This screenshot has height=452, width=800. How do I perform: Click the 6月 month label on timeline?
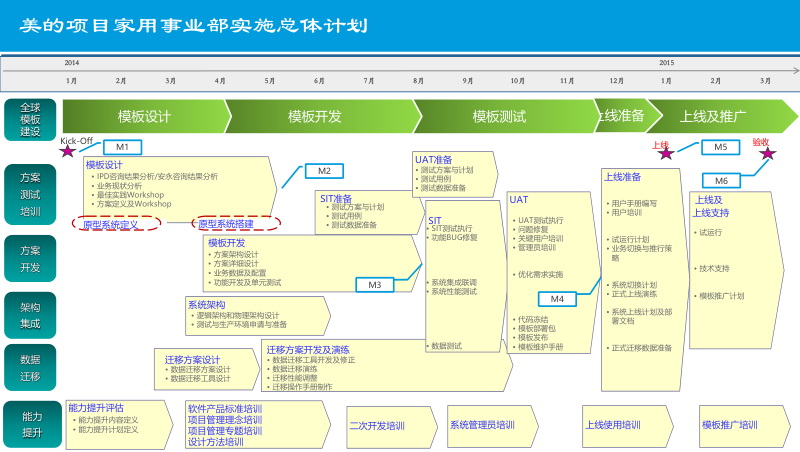tap(319, 81)
